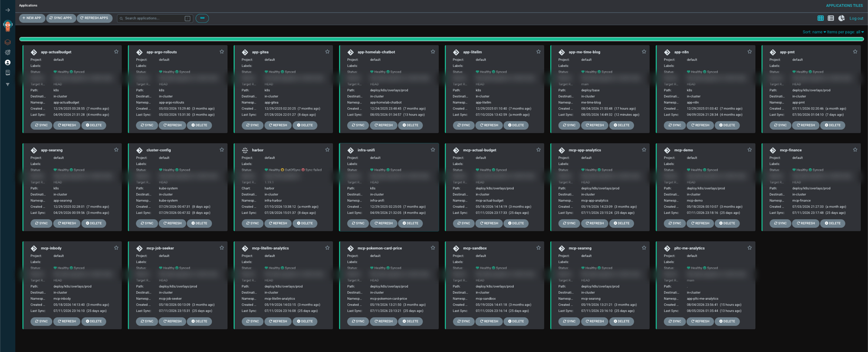
Task: Open Applications via the sidebar layers icon
Action: [7, 42]
